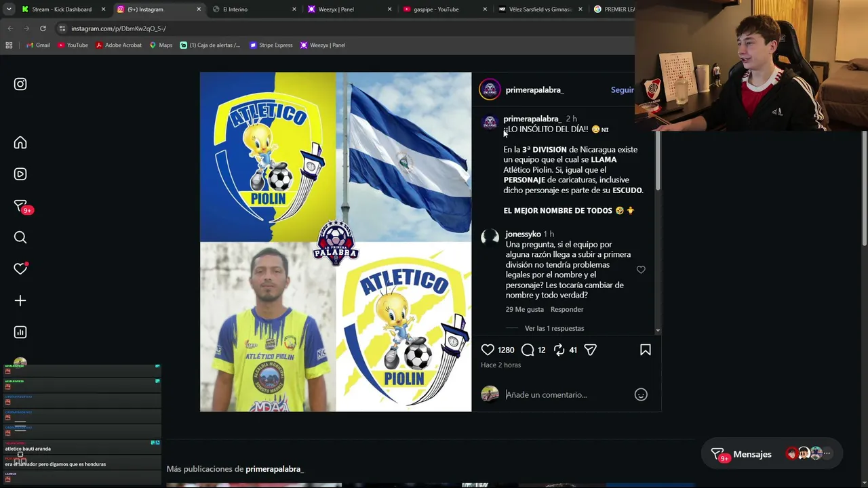Reply to jonessyko with Responder

(x=567, y=309)
